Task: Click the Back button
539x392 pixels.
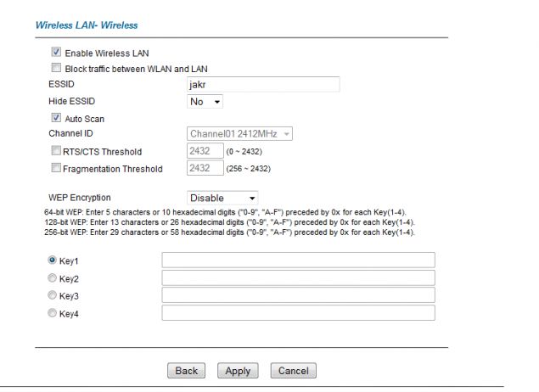Action: [x=186, y=371]
